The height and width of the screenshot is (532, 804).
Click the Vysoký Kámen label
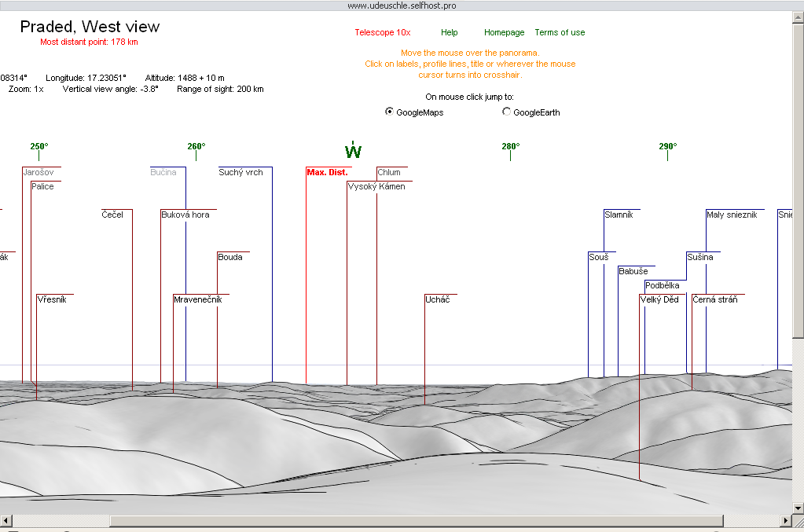coord(376,186)
